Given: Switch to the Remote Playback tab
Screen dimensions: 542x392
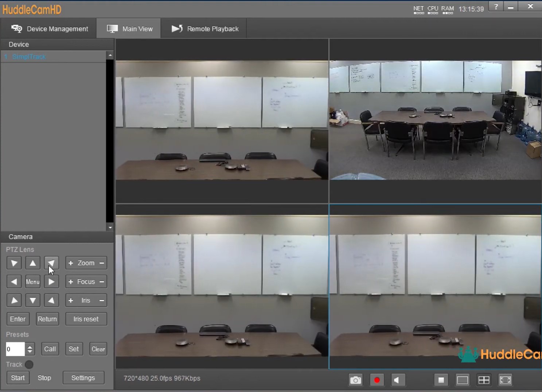Looking at the screenshot, I should click(204, 28).
